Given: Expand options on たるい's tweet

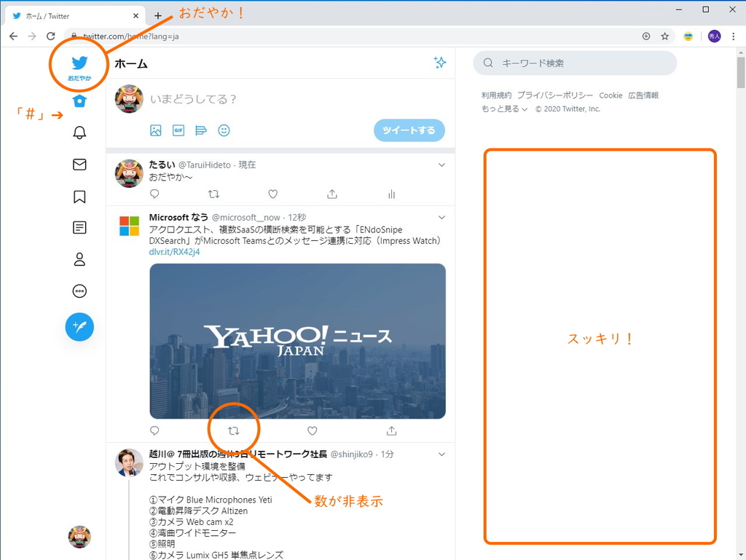Looking at the screenshot, I should pos(441,165).
